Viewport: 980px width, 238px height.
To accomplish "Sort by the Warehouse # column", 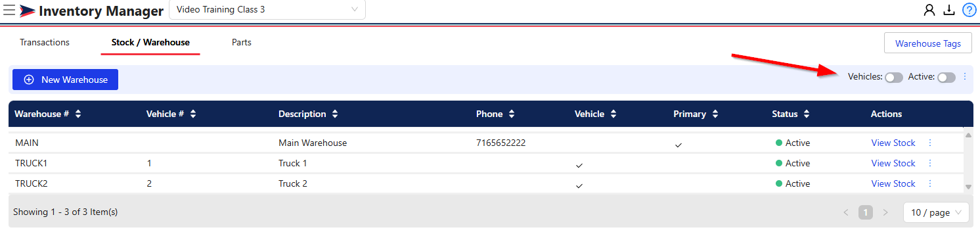I will 78,114.
